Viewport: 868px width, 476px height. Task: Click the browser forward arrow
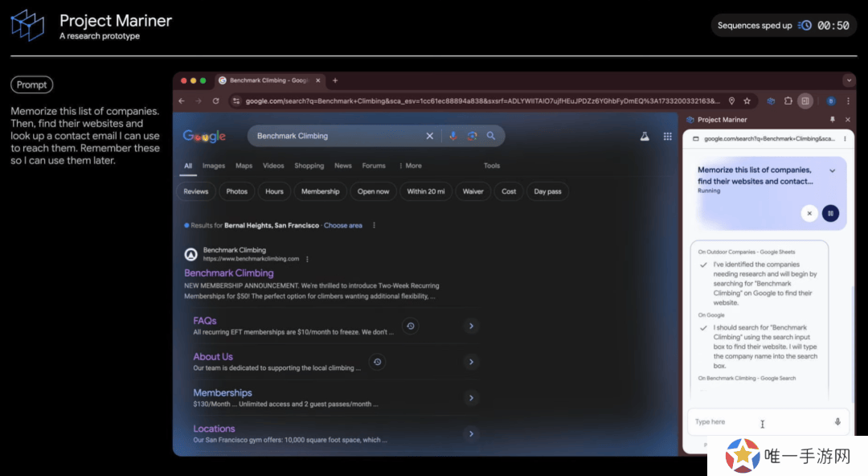(x=199, y=101)
